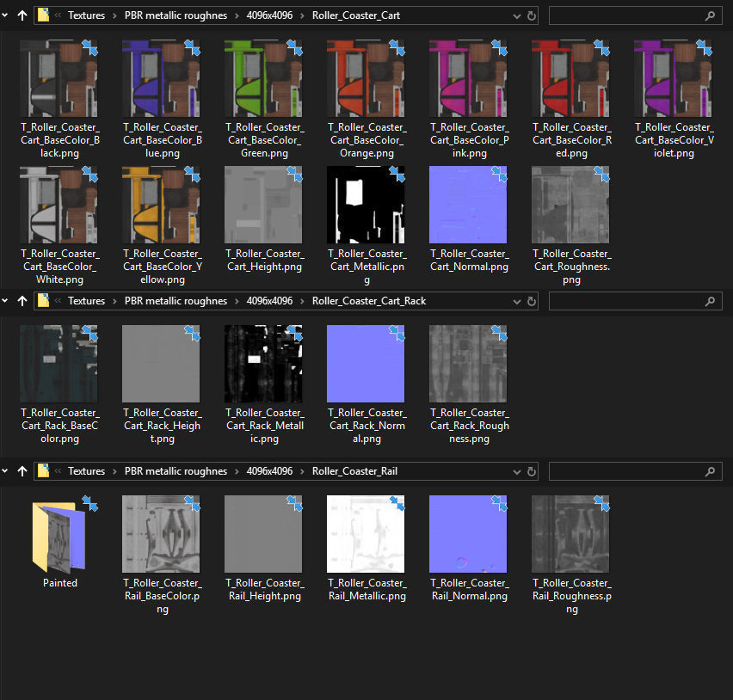This screenshot has width=733, height=700.
Task: Click Roller_Coaster_Cart breadcrumb segment
Action: [x=356, y=15]
